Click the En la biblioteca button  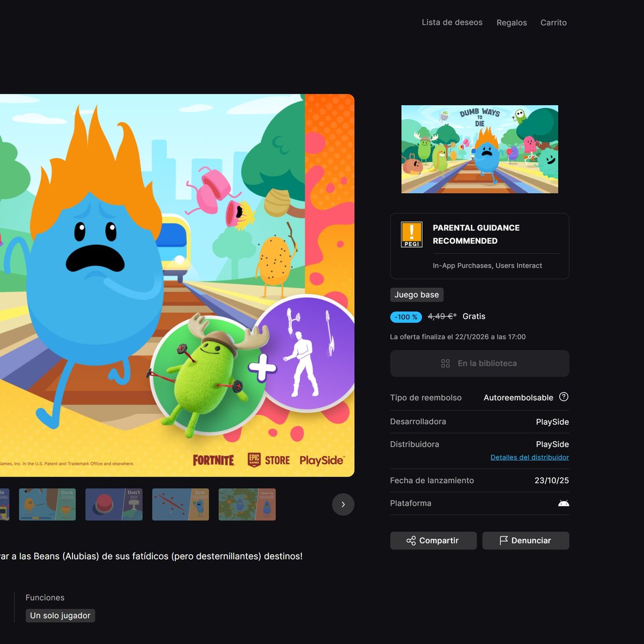tap(479, 363)
